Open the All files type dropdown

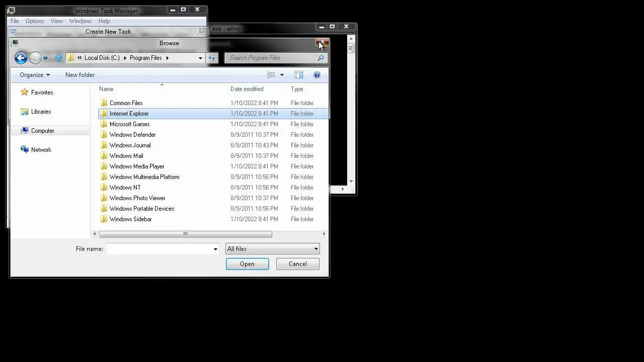[272, 249]
